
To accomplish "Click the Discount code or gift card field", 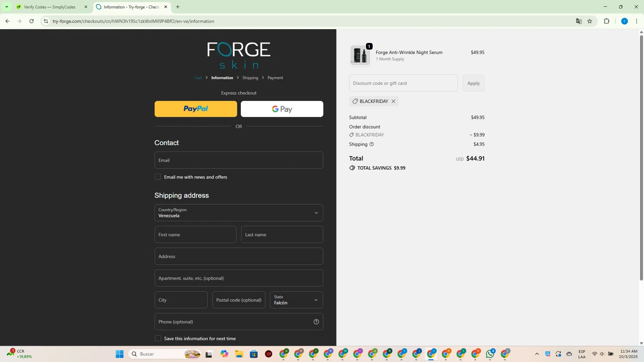I will pyautogui.click(x=404, y=83).
